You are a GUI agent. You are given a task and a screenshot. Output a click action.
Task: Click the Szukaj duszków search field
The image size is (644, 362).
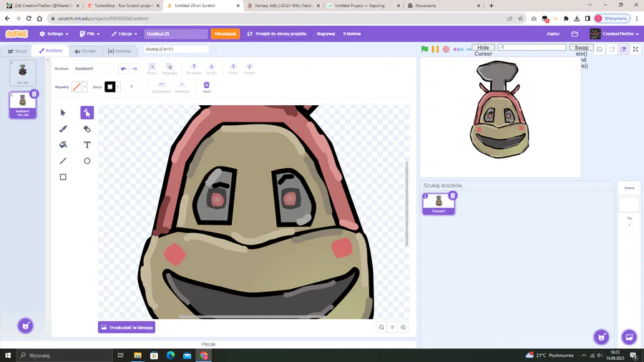(517, 185)
